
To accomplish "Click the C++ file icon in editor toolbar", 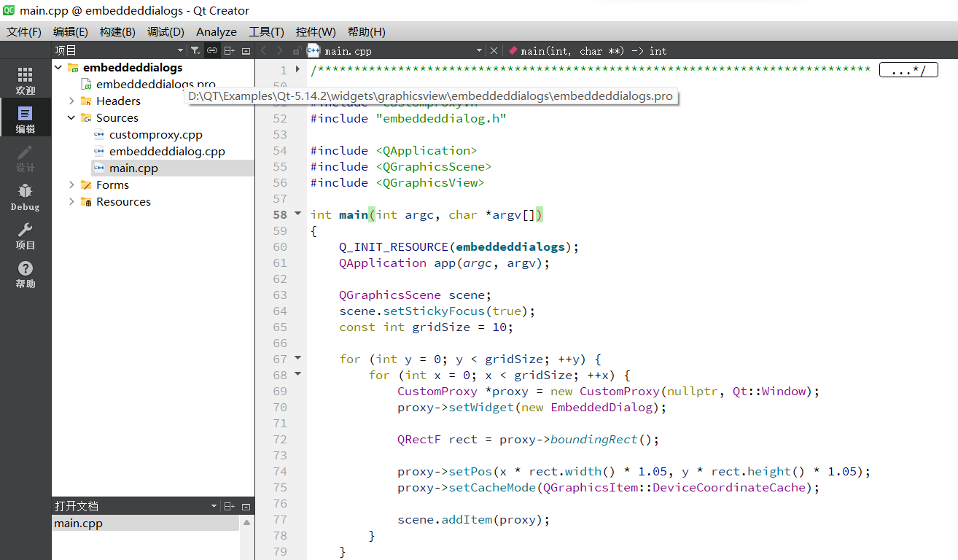I will click(314, 50).
